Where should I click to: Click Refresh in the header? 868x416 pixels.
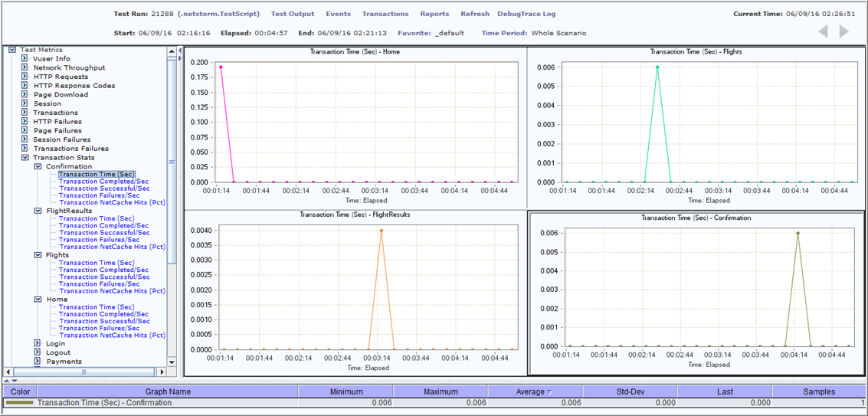pyautogui.click(x=475, y=14)
